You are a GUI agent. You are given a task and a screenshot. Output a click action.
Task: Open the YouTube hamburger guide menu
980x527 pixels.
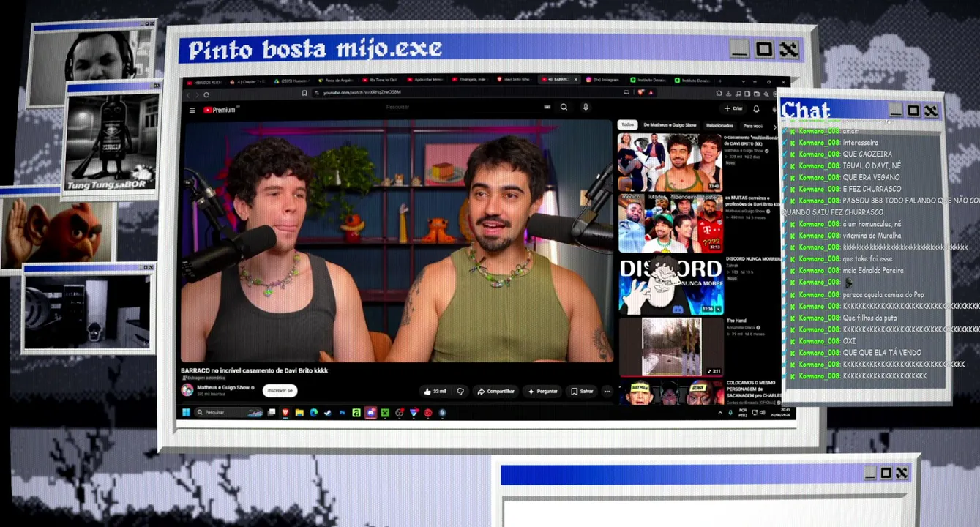192,110
